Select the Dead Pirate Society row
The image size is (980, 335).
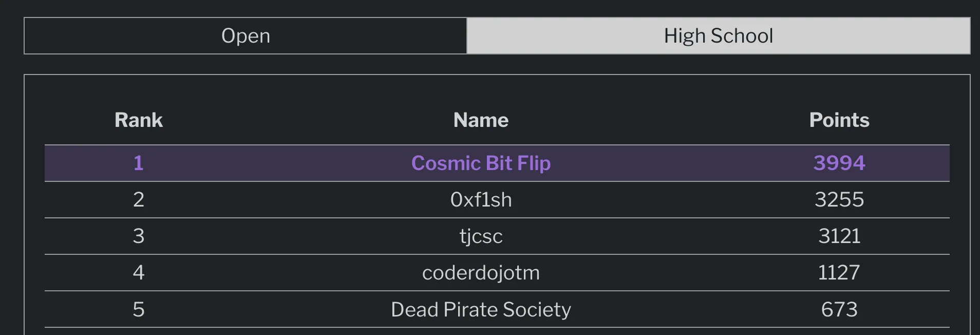[x=481, y=309]
